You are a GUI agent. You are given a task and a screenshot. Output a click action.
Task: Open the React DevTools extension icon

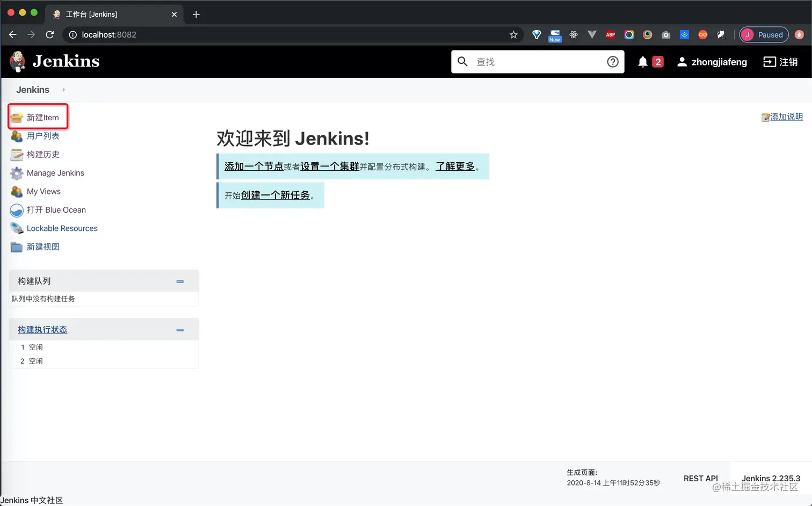point(574,35)
